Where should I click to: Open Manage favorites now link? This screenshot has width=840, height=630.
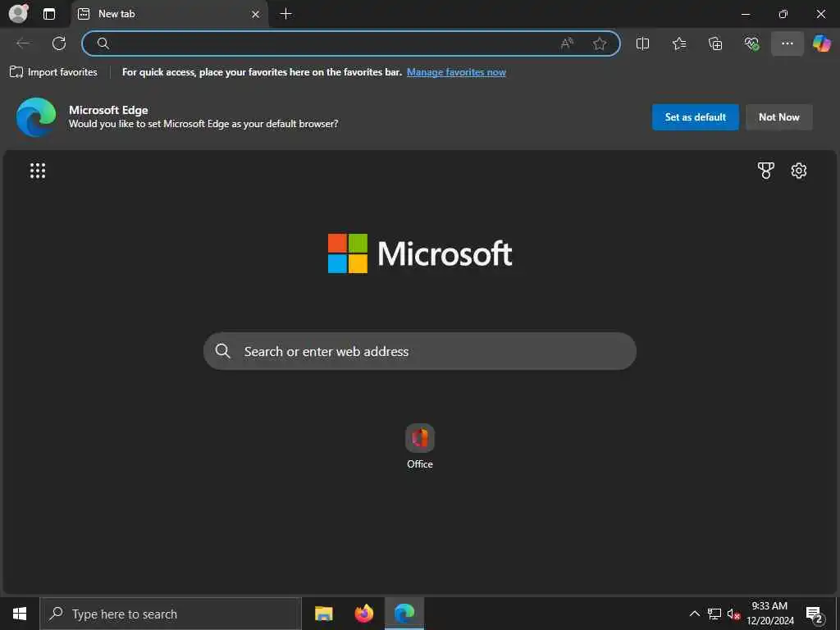[x=456, y=72]
